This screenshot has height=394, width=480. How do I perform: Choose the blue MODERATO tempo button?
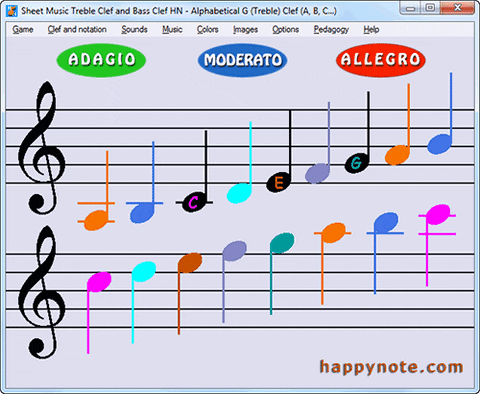coord(242,60)
